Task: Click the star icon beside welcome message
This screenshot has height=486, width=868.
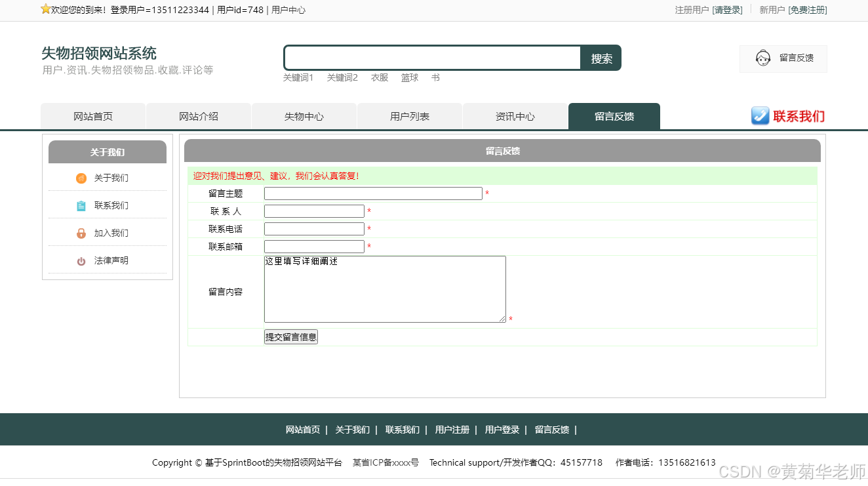Action: (46, 9)
